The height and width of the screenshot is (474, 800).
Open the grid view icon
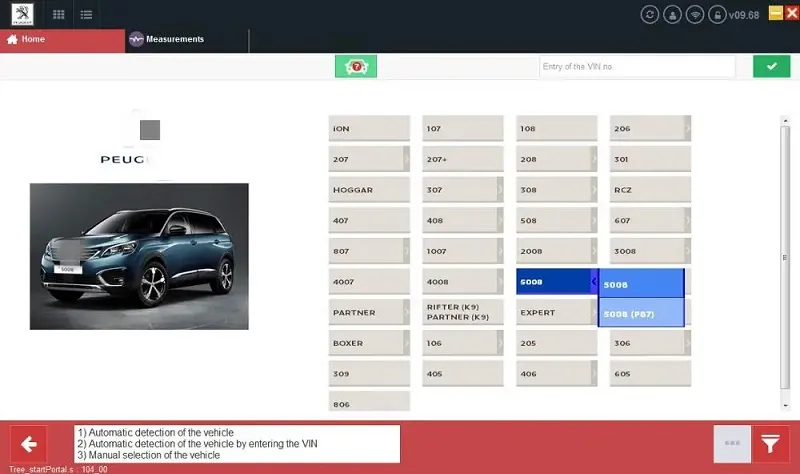pyautogui.click(x=59, y=14)
